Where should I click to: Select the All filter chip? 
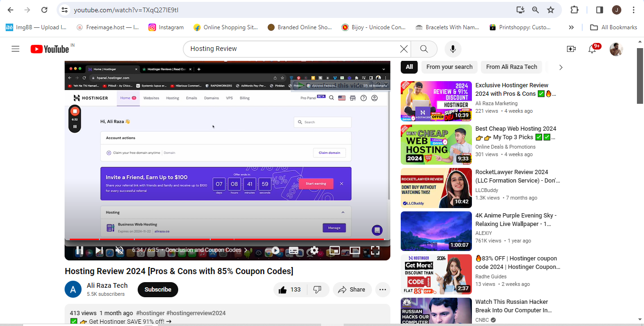click(409, 67)
